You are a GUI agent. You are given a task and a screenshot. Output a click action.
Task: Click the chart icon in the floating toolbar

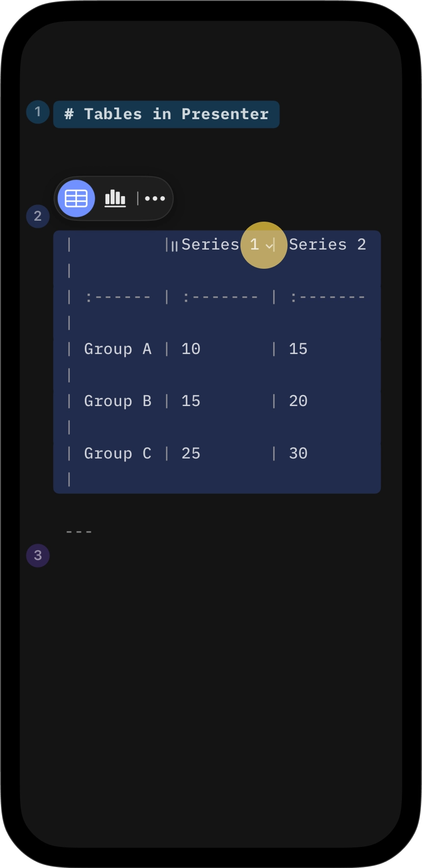pyautogui.click(x=115, y=199)
